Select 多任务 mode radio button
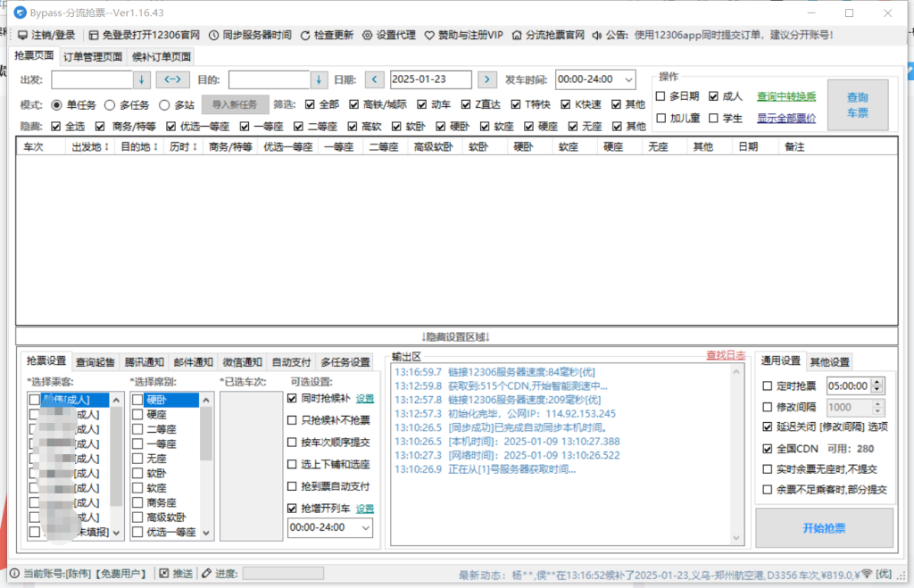 (x=110, y=105)
